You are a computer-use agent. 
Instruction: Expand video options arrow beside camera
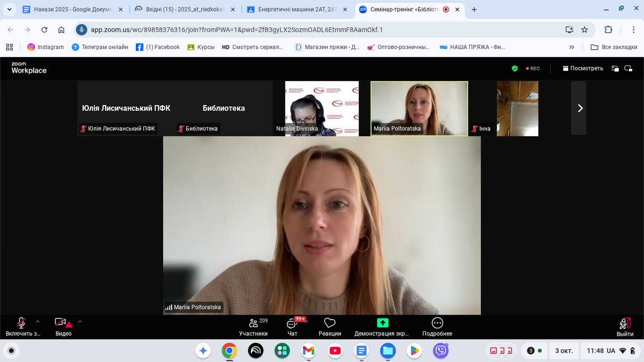80,321
